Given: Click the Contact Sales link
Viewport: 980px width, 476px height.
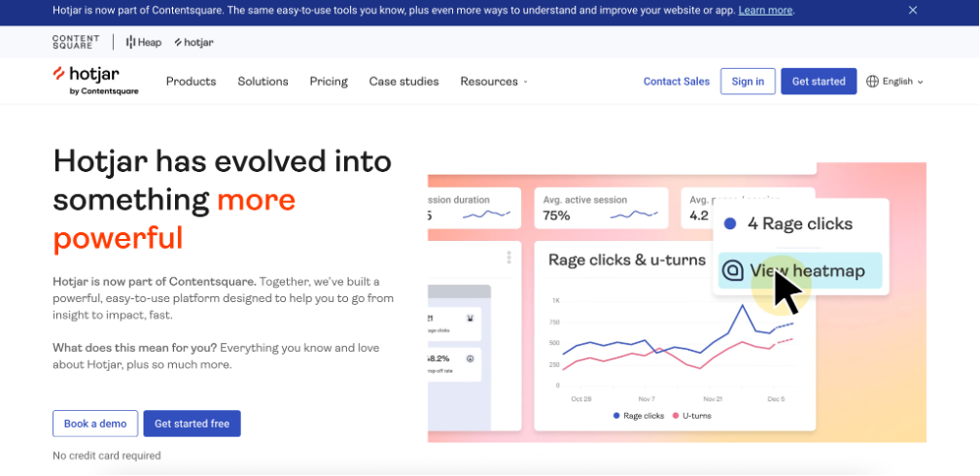Looking at the screenshot, I should pyautogui.click(x=676, y=82).
